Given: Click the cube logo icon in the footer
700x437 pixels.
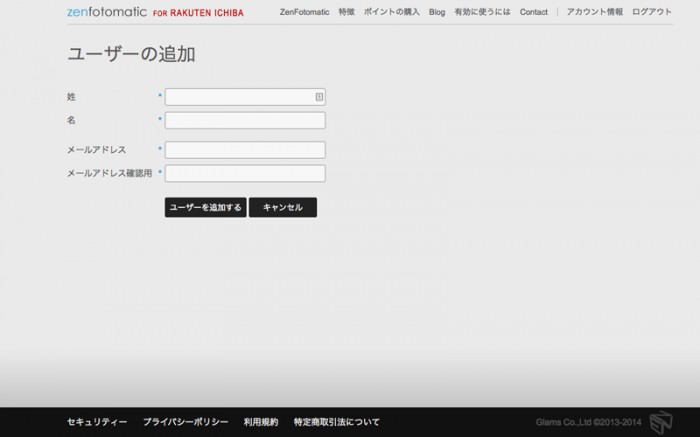Looking at the screenshot, I should 660,422.
